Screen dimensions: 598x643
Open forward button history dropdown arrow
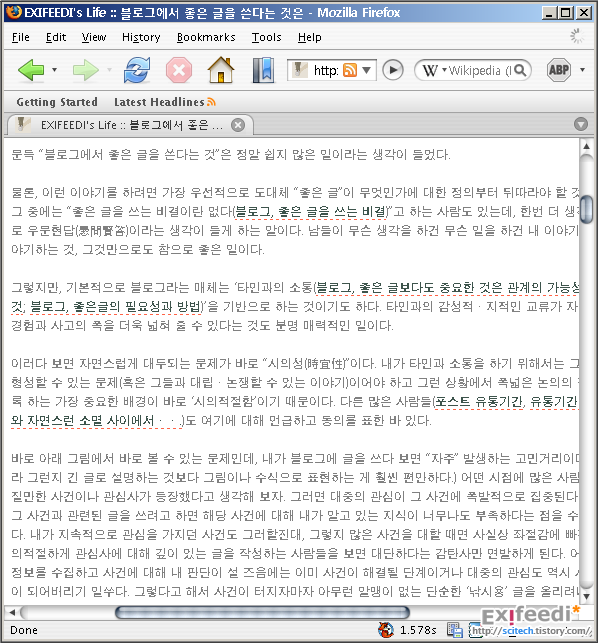click(x=109, y=70)
